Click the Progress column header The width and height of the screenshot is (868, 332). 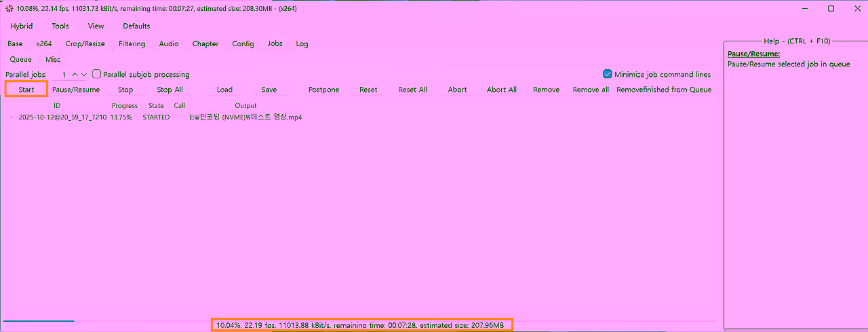coord(124,105)
